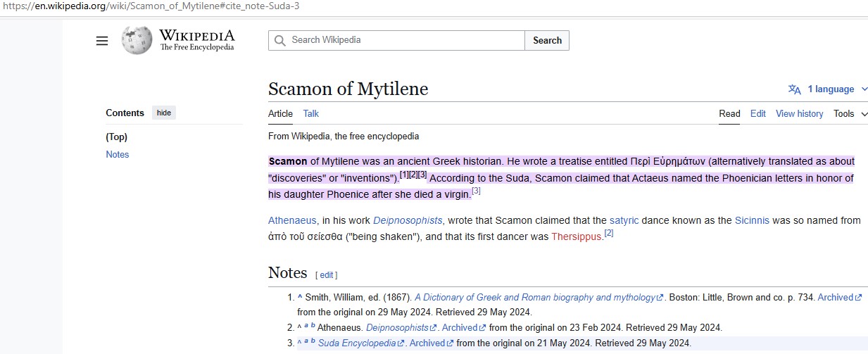Open the Edit tab
Screen dimensions: 868x354
(x=758, y=114)
